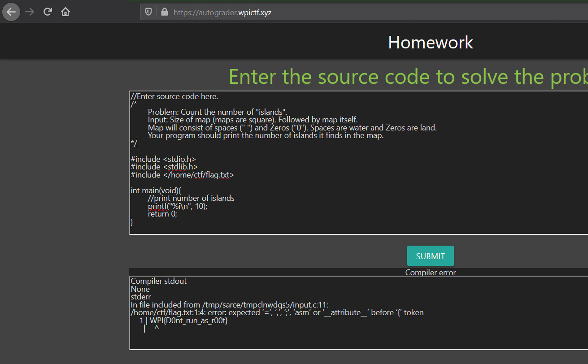Click the WPI{D0nt_run_as_r00t} flag text in output
588x364 pixels.
(x=188, y=321)
